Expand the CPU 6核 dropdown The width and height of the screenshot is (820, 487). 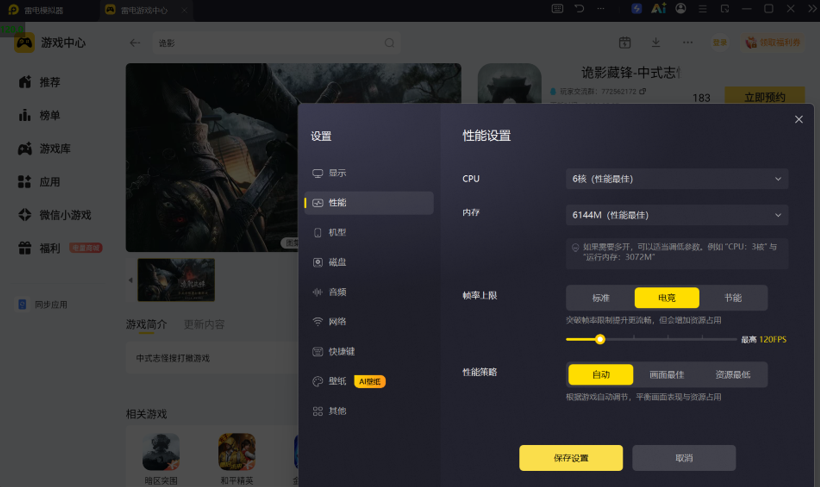point(677,179)
